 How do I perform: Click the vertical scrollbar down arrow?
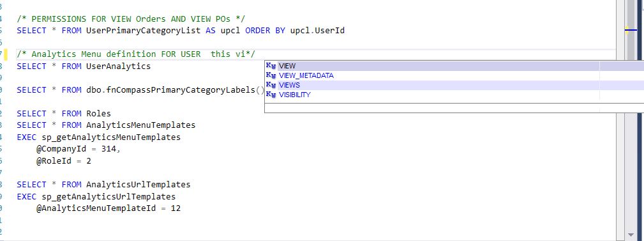[x=631, y=235]
